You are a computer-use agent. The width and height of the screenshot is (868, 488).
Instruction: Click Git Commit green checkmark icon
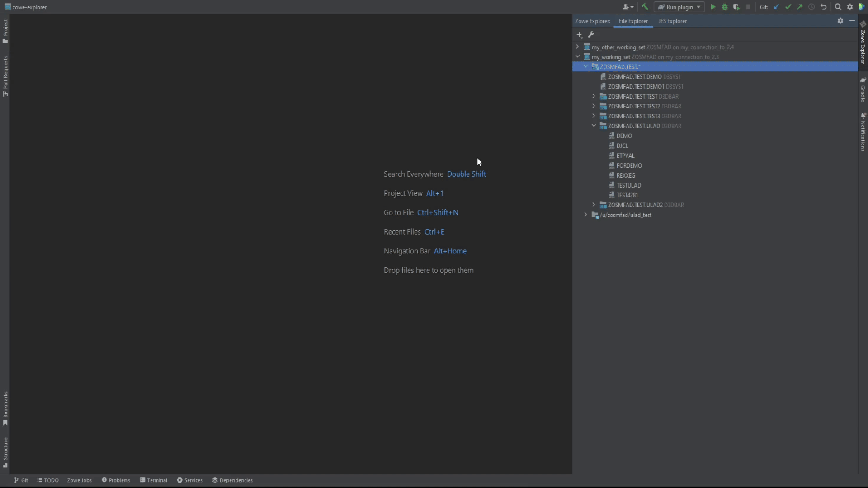pyautogui.click(x=788, y=7)
